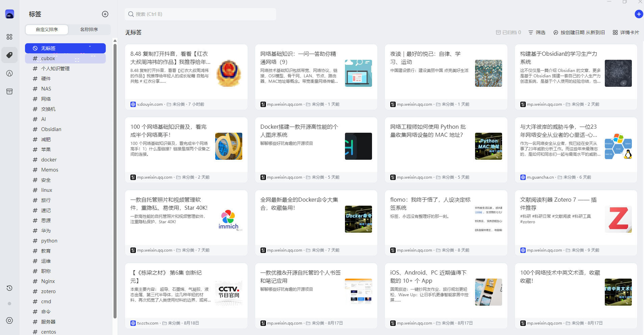644x335 pixels.
Task: Open 按创建日期 从新到旧 sort dropdown
Action: pyautogui.click(x=579, y=32)
